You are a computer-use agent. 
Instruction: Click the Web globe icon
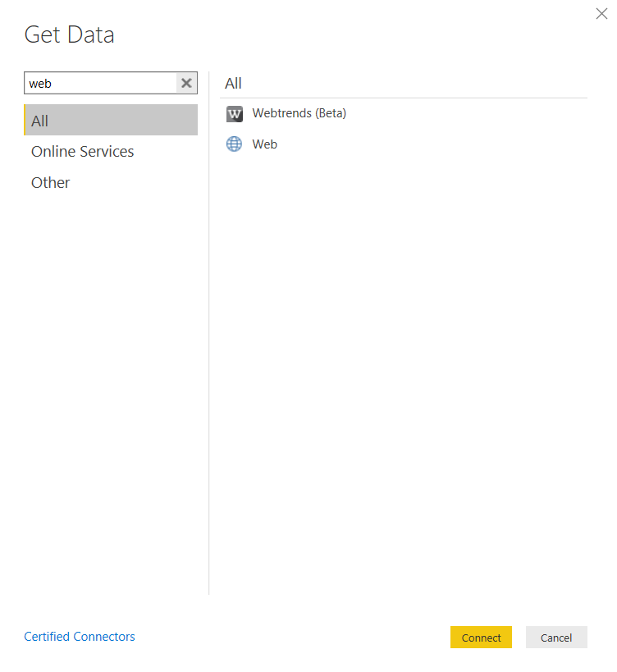[x=235, y=144]
